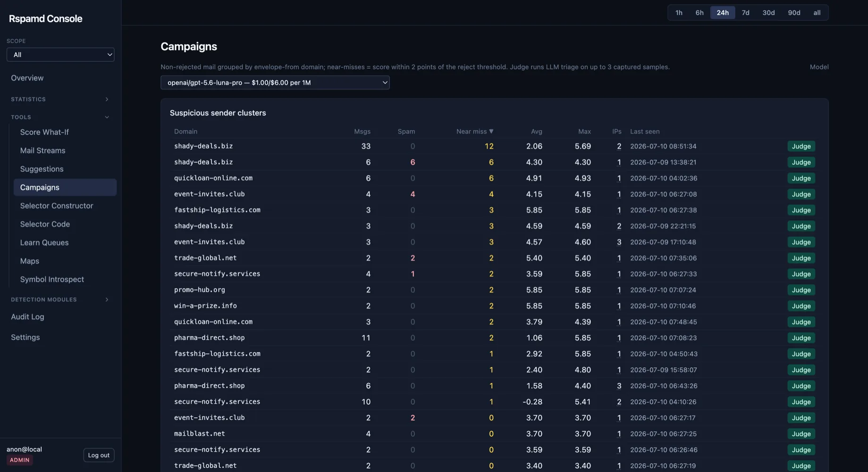
Task: Sort clusters by Avg score column
Action: 536,132
